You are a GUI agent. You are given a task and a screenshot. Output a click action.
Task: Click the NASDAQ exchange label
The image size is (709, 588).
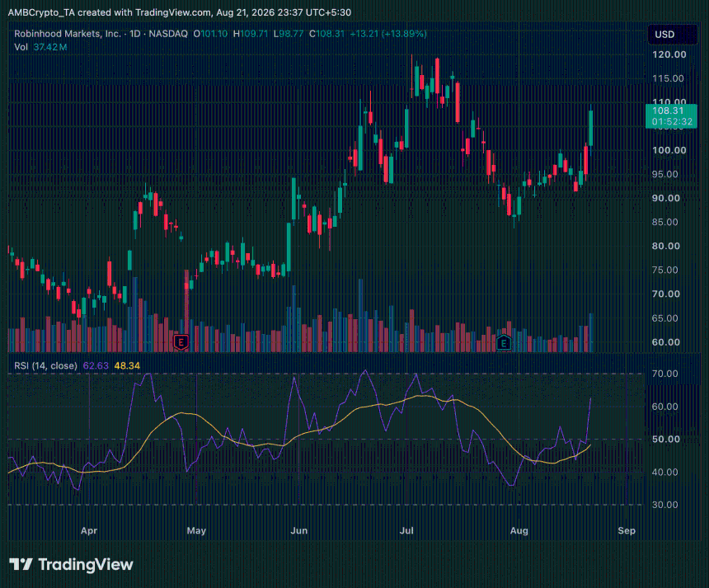pos(168,34)
